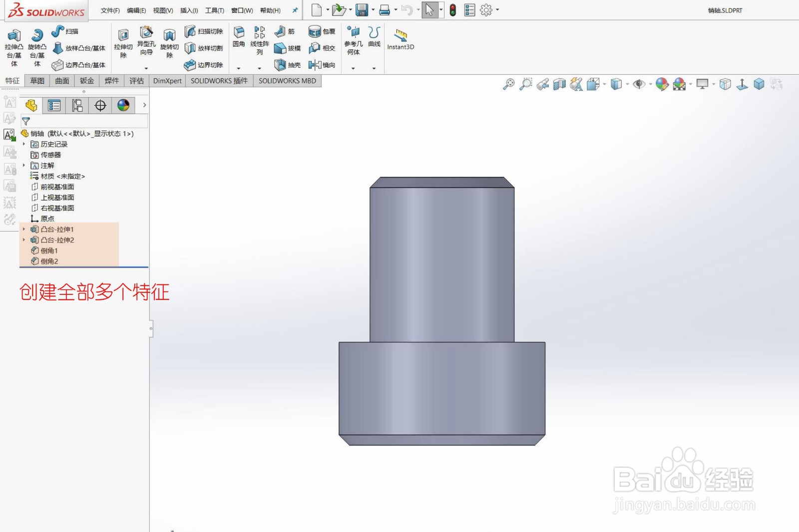Choose the 边界凸台/基体 boundary boss tool
This screenshot has width=799, height=532.
(79, 65)
